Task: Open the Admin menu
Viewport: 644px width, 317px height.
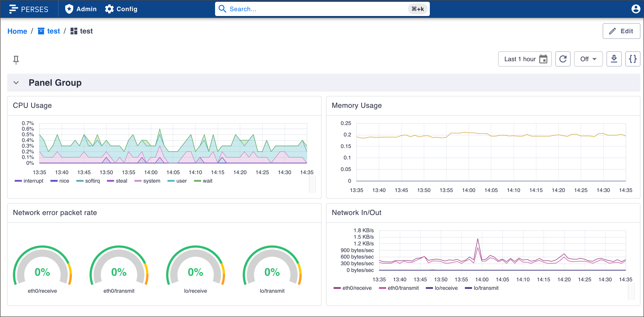Action: tap(81, 9)
